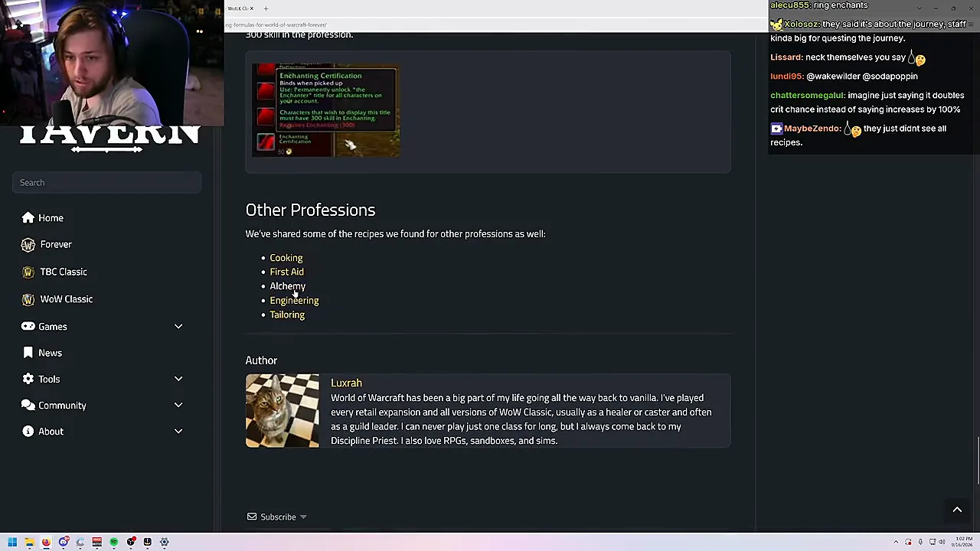Click the Tools gear icon in sidebar

[x=28, y=379]
